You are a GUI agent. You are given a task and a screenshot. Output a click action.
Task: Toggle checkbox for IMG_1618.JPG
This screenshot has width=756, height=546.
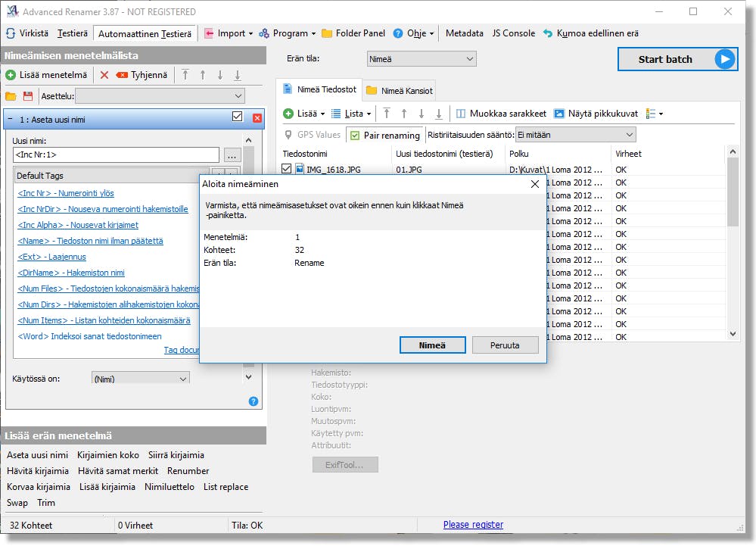click(286, 168)
